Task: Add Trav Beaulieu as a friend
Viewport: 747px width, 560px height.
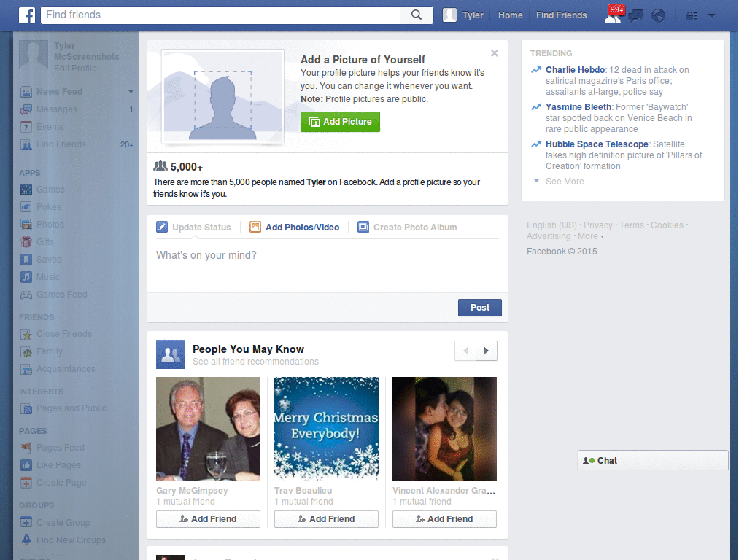Action: [x=326, y=519]
